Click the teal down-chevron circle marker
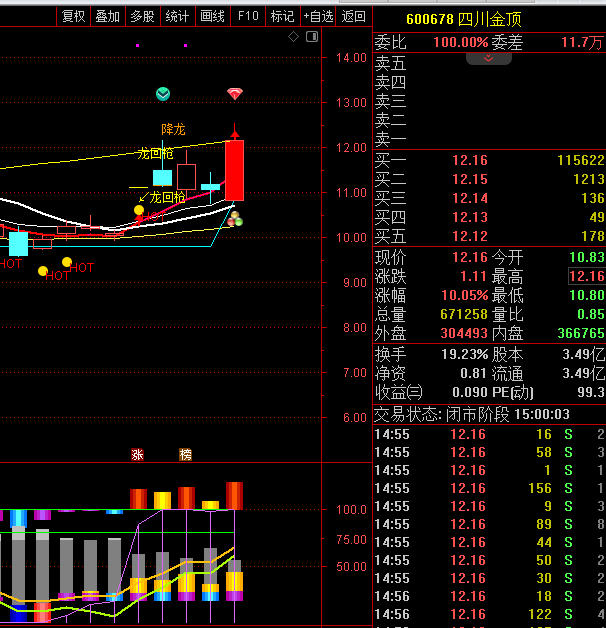Image resolution: width=606 pixels, height=628 pixels. pyautogui.click(x=163, y=94)
